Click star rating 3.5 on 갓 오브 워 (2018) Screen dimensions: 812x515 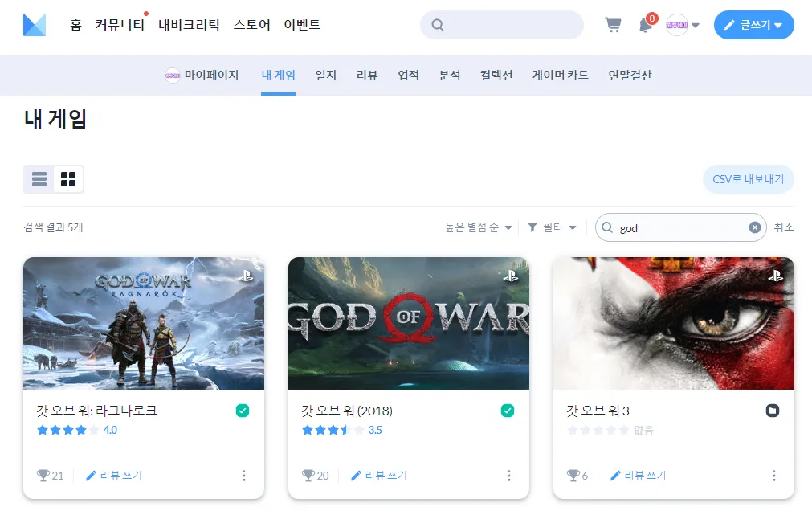pyautogui.click(x=342, y=430)
